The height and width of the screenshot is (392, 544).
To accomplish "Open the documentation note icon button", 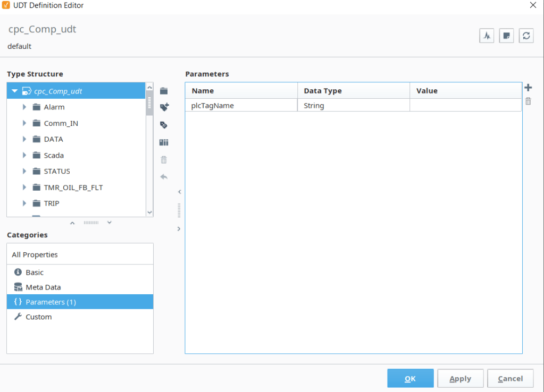I will 506,36.
